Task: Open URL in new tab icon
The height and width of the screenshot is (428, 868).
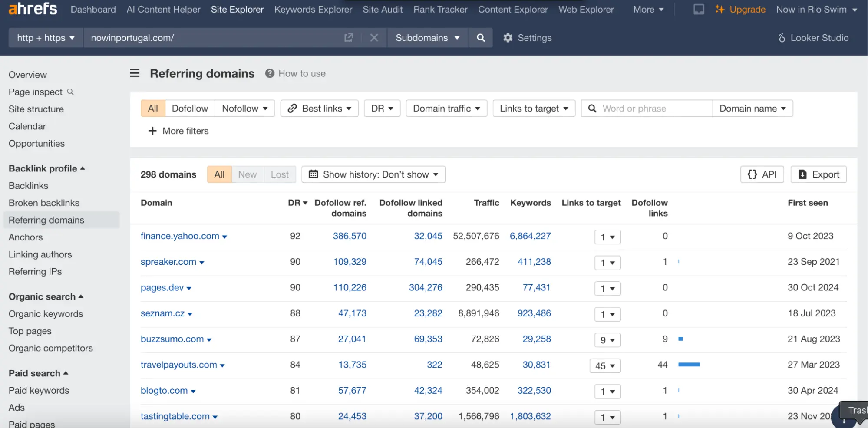Action: tap(349, 38)
